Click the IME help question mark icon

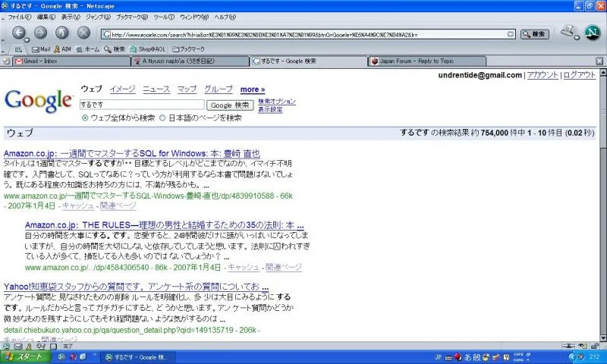click(506, 357)
